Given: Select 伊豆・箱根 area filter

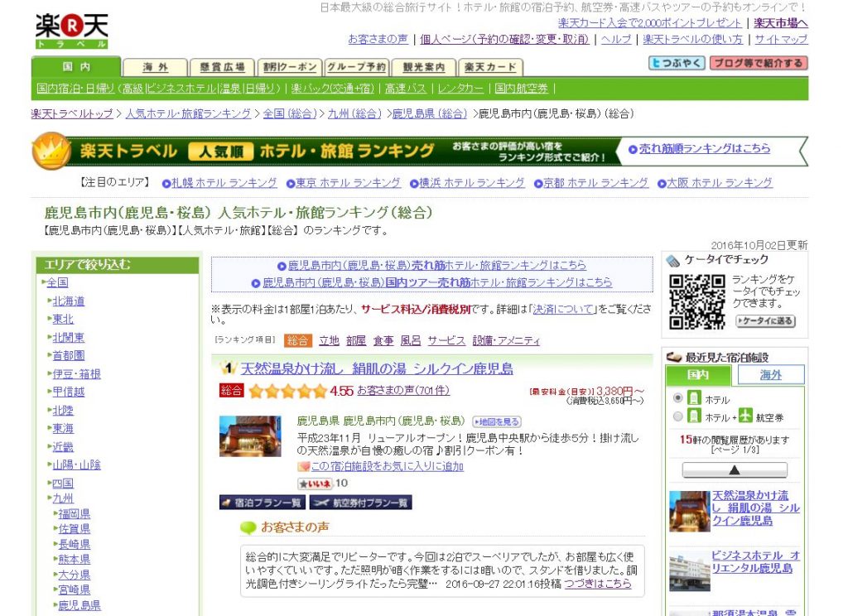Looking at the screenshot, I should [x=77, y=373].
